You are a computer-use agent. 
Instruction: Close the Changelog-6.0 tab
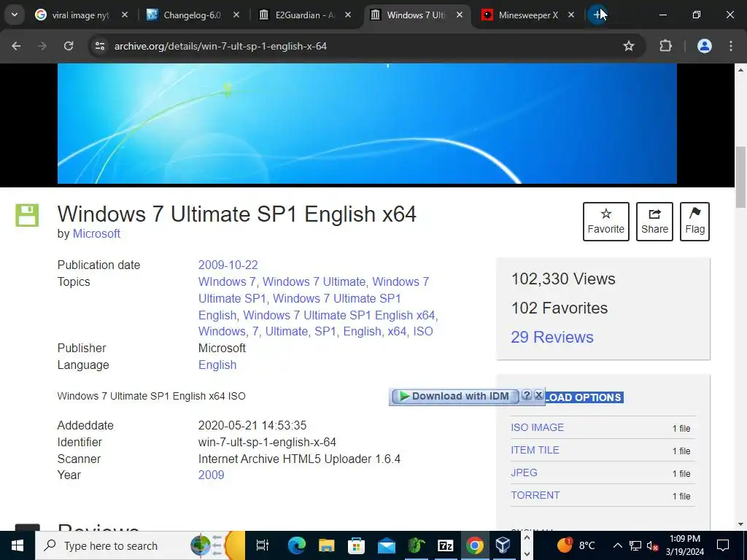coord(236,15)
